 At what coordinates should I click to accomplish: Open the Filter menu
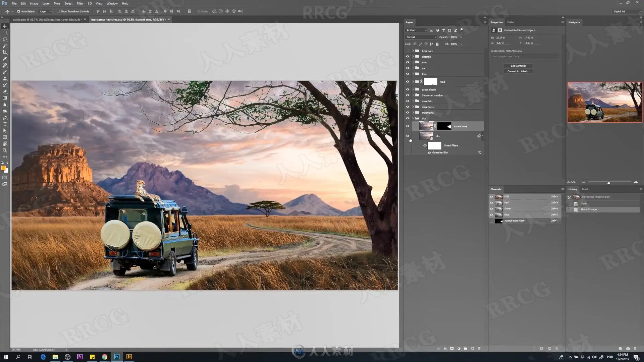coord(80,3)
